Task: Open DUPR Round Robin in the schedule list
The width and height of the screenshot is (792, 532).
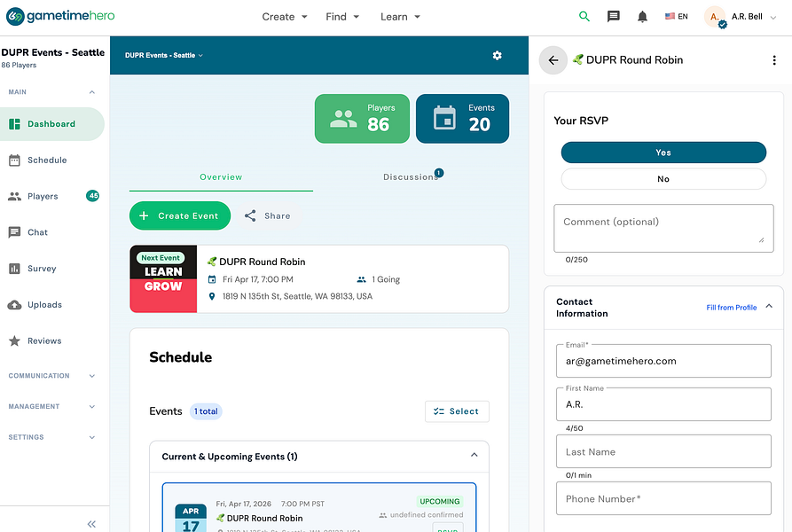Action: (x=264, y=519)
